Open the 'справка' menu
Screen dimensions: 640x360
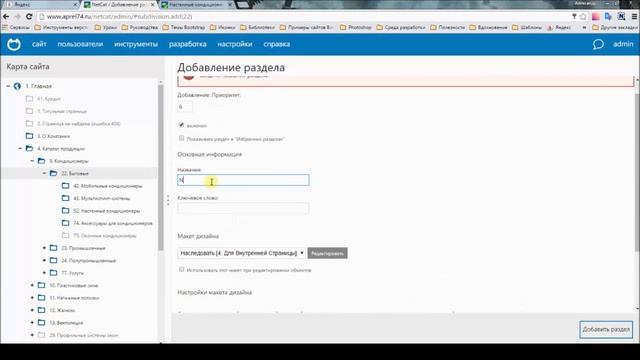[276, 44]
